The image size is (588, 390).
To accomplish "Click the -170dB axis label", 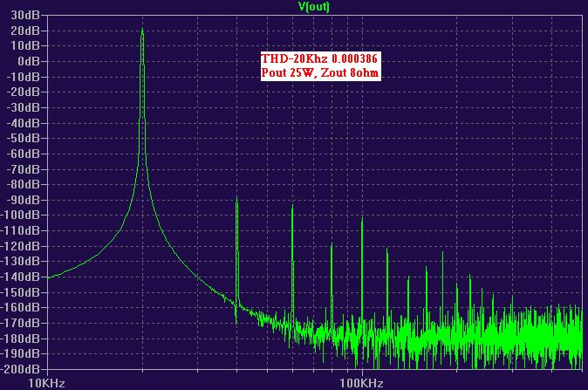I will [20, 323].
